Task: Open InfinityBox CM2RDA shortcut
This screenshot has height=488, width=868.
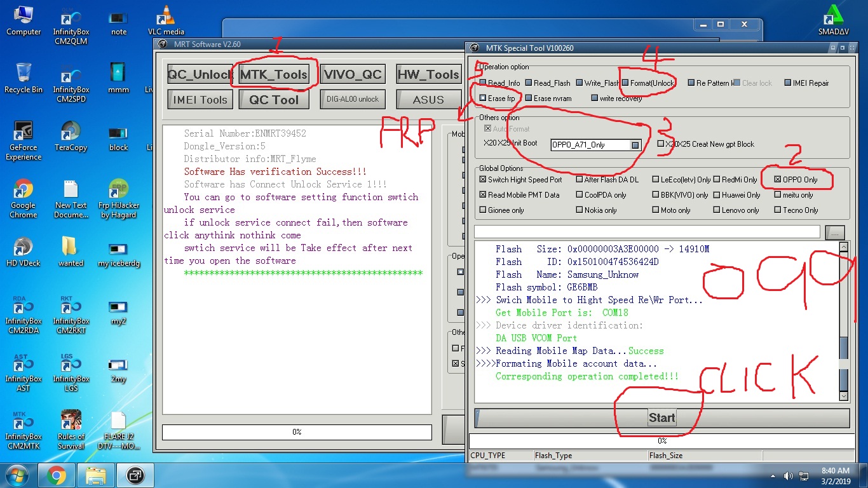Action: (24, 314)
